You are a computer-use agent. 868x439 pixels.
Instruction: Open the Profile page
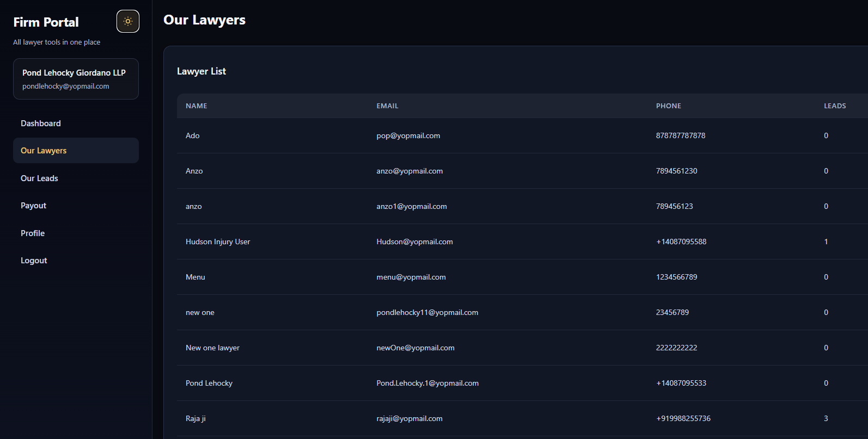(x=76, y=233)
